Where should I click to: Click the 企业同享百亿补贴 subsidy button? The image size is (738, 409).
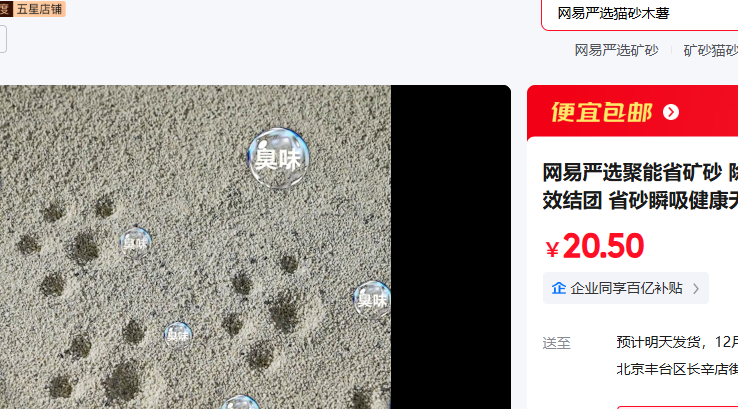(626, 288)
